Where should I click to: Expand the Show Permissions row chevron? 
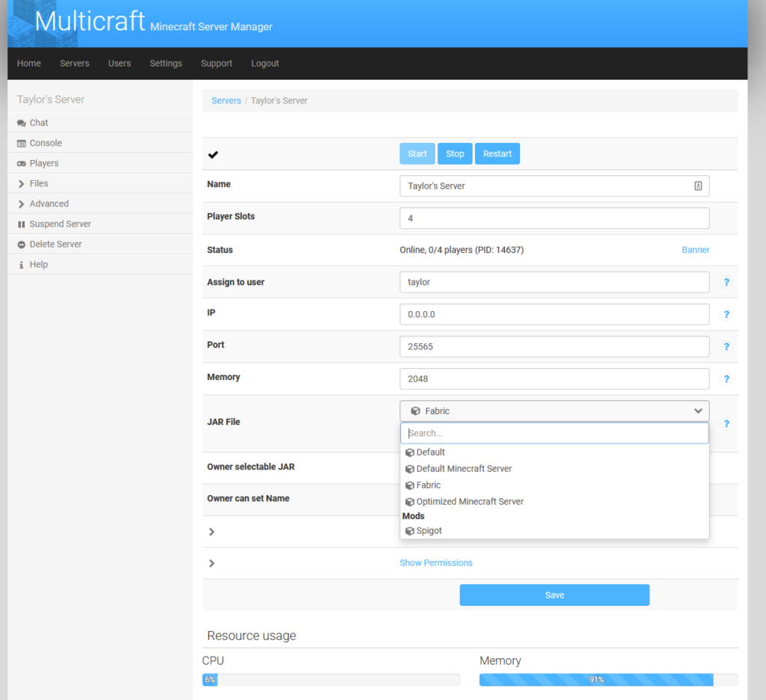click(x=211, y=562)
